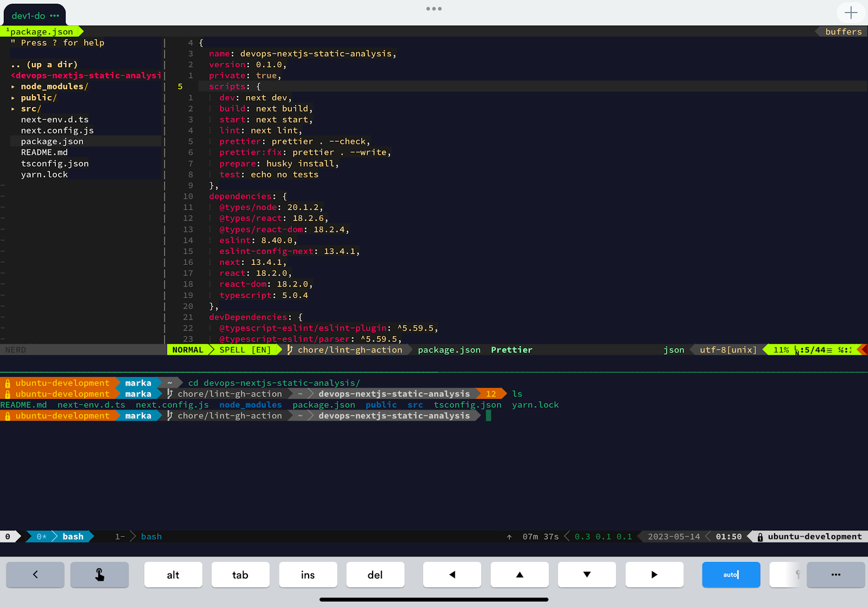
Task: Click the typescript: 5.0.4 line
Action: click(264, 295)
